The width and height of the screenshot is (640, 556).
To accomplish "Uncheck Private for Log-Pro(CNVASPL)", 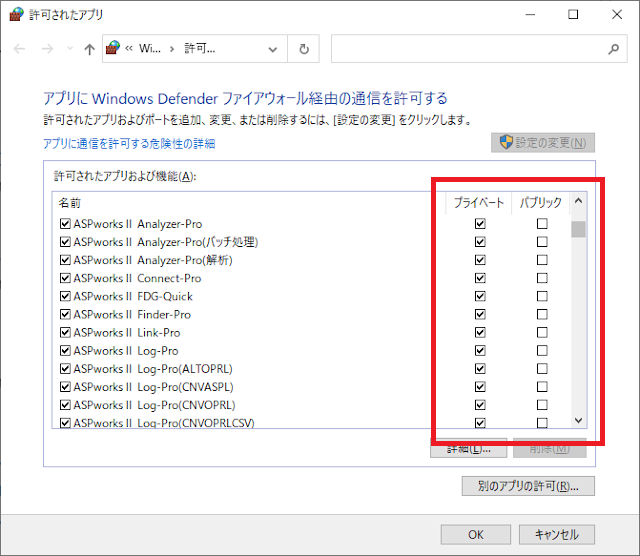I will (x=480, y=387).
